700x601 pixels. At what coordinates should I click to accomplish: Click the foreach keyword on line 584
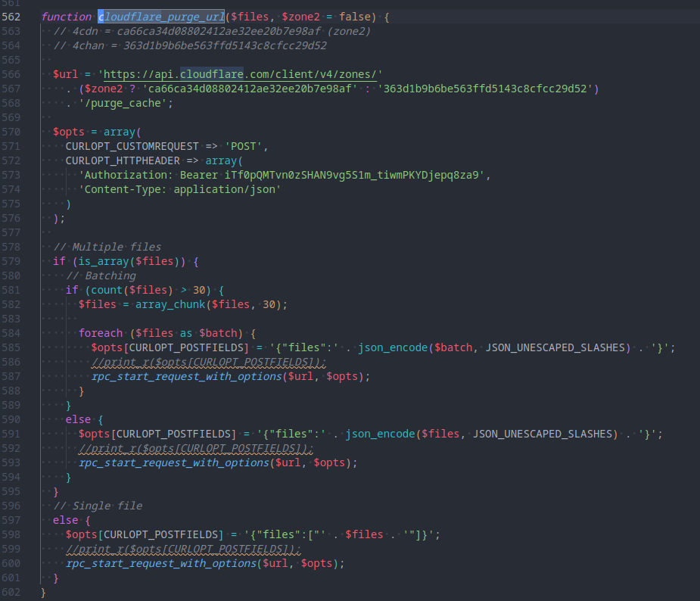pos(101,333)
